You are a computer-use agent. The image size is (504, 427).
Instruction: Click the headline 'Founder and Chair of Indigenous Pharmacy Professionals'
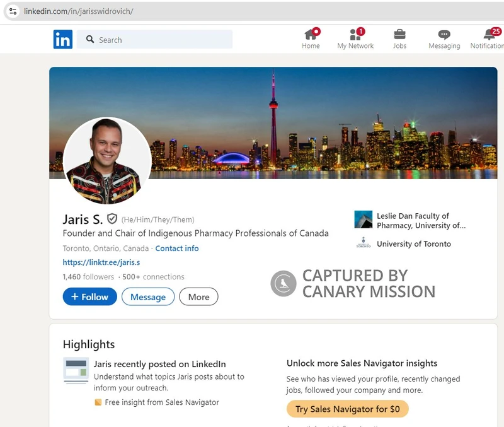pos(196,233)
